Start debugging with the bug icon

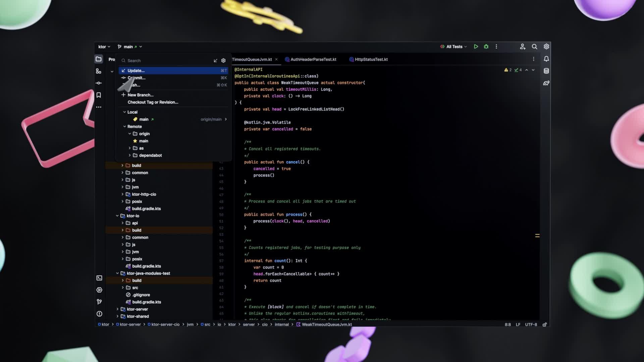[x=486, y=47]
